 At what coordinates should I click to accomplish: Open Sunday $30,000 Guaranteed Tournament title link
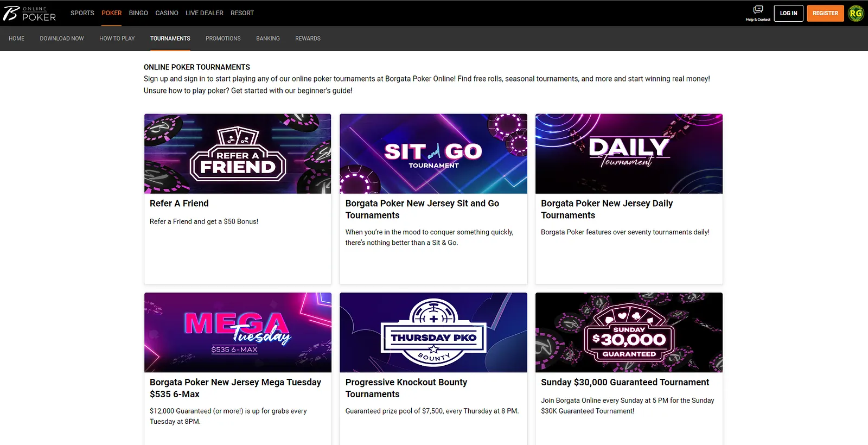pyautogui.click(x=625, y=382)
